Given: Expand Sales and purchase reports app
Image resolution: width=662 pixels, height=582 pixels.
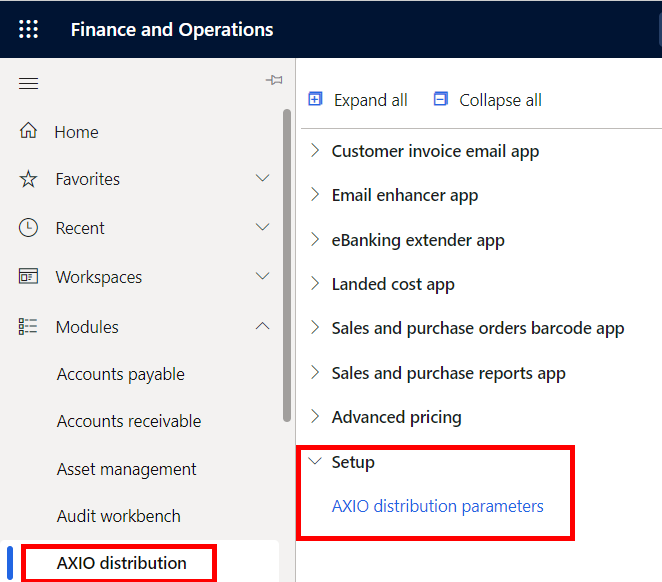Looking at the screenshot, I should pyautogui.click(x=315, y=373).
